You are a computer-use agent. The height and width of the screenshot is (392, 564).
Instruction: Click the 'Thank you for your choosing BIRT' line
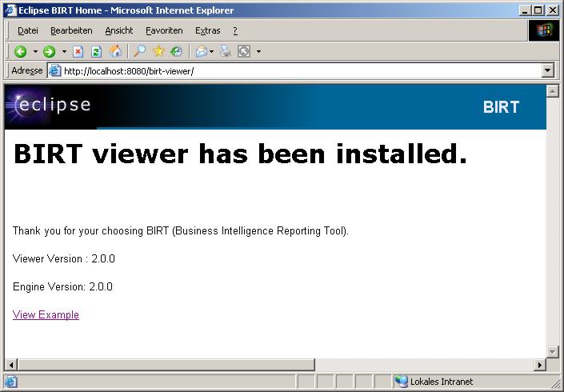pos(181,231)
